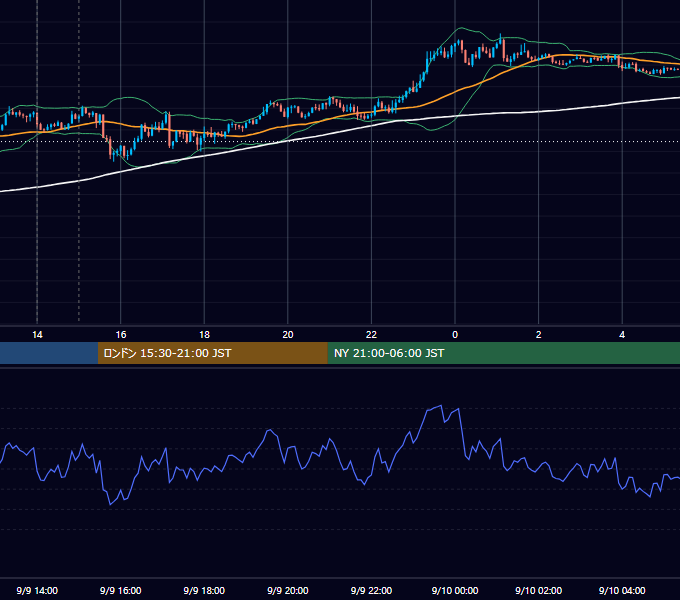The image size is (680, 600).
Task: Click the 9/9 22:00 date label
Action: click(371, 590)
